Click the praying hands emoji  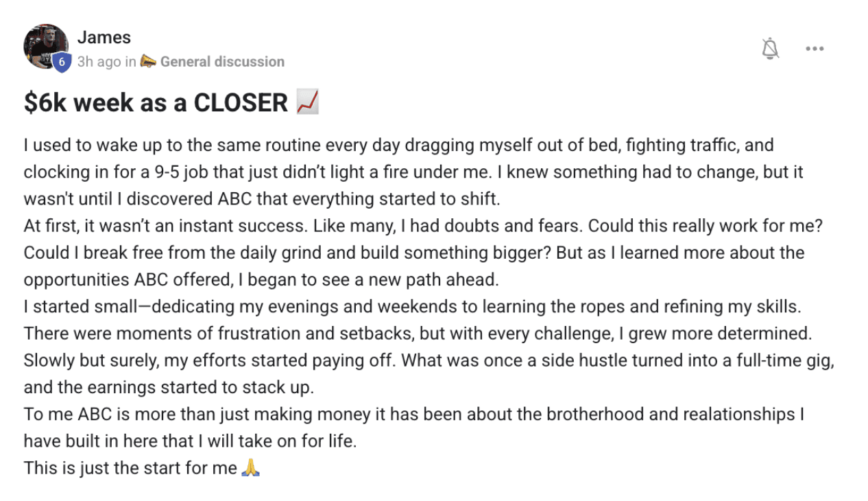[251, 469]
